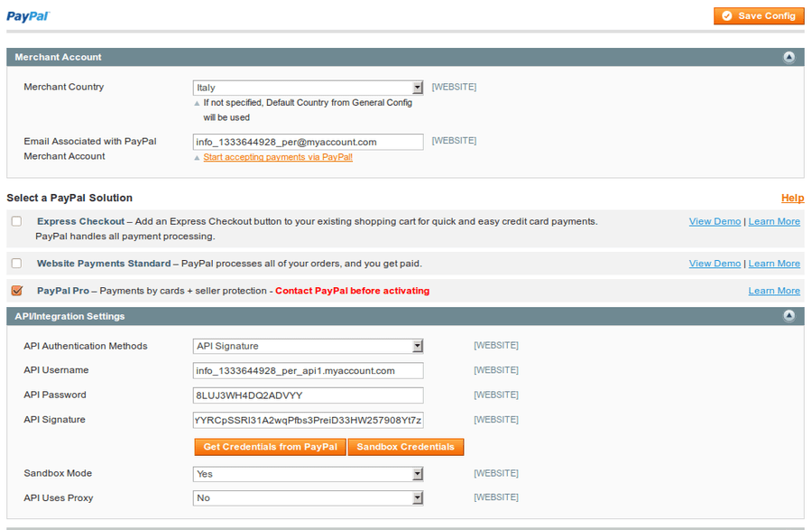Enable the Express Checkout checkbox
The height and width of the screenshot is (530, 812).
[x=16, y=221]
